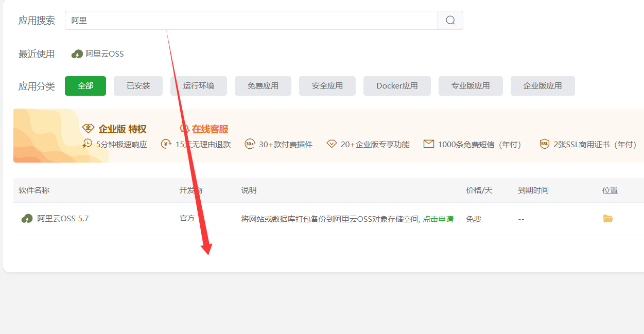Click the 位置 column header
The image size is (644, 334).
[x=610, y=190]
